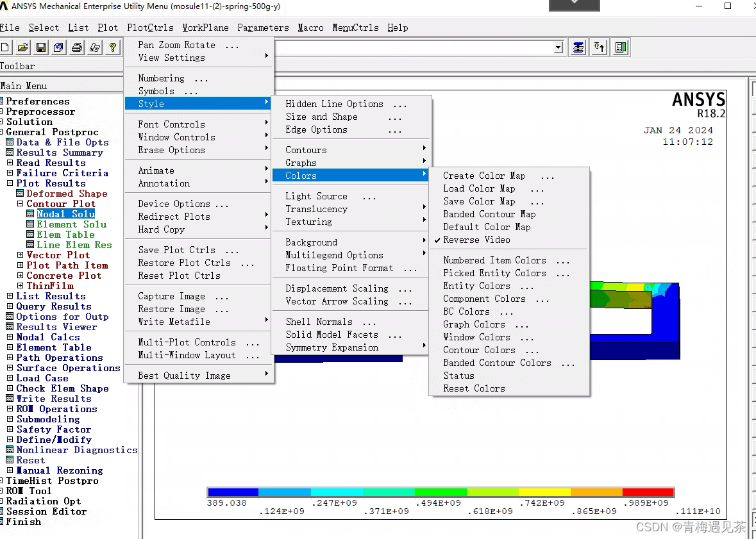This screenshot has width=756, height=539.
Task: Click the Write Results item icon
Action: 10,398
